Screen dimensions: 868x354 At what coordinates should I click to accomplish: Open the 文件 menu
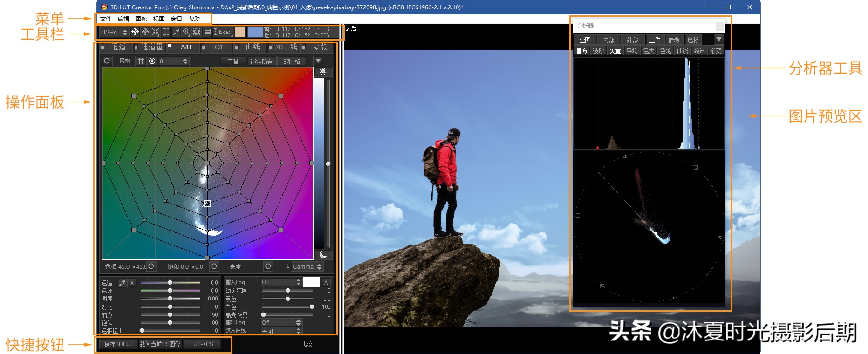(106, 19)
